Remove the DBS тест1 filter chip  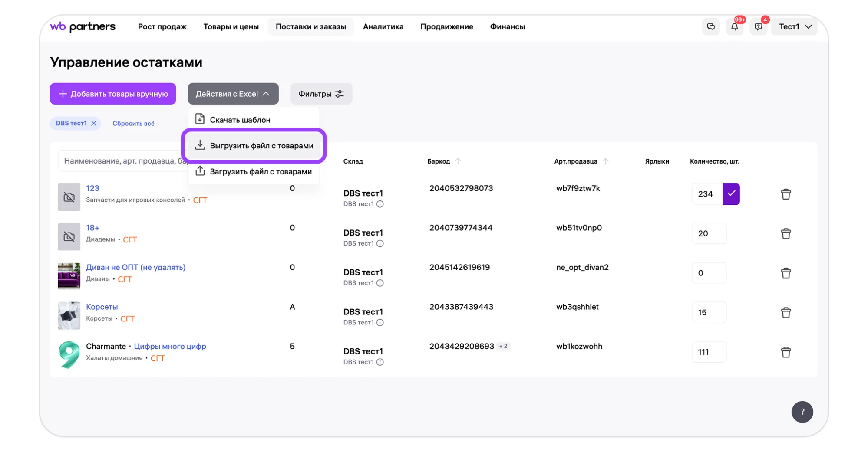pyautogui.click(x=94, y=124)
